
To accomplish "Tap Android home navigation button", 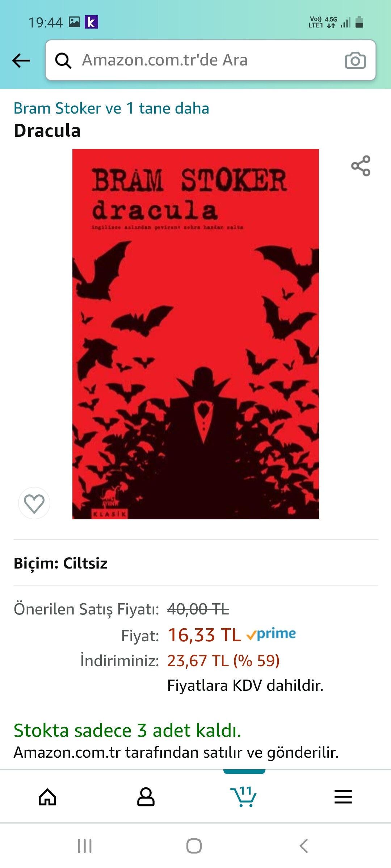I will [x=194, y=846].
